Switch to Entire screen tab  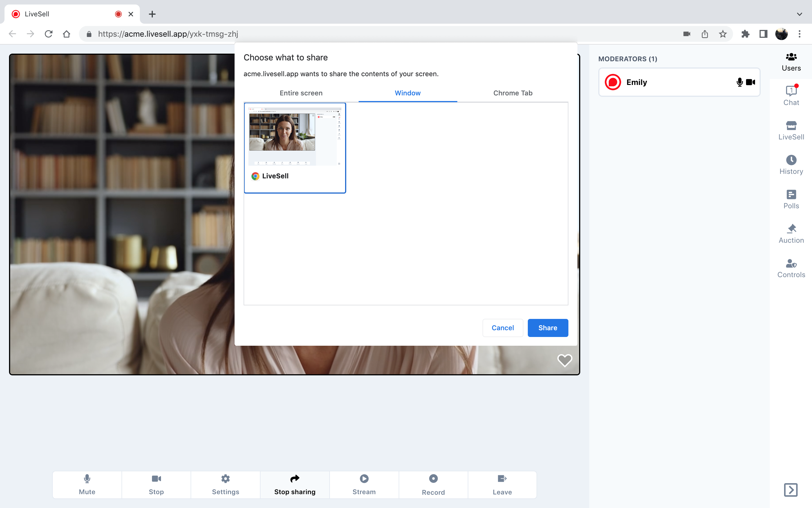pos(301,93)
